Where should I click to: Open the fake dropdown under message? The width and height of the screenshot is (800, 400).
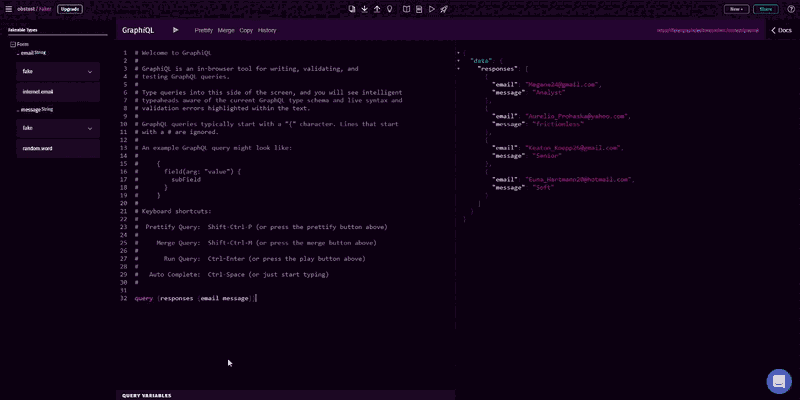[x=58, y=128]
